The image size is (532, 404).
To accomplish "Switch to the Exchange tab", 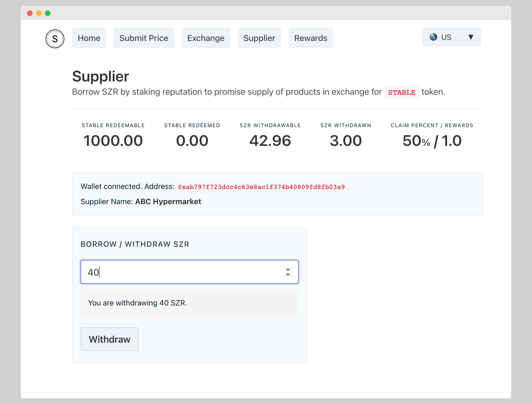I will pyautogui.click(x=206, y=38).
